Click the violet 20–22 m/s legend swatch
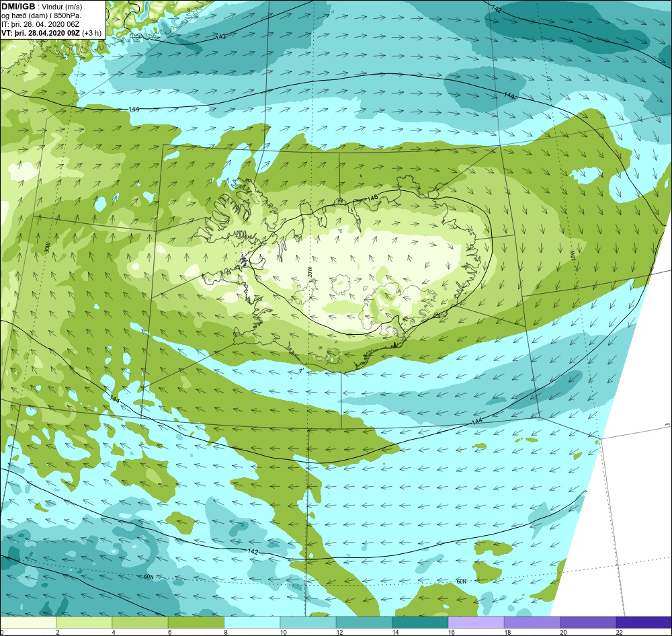The width and height of the screenshot is (672, 636). tap(588, 622)
